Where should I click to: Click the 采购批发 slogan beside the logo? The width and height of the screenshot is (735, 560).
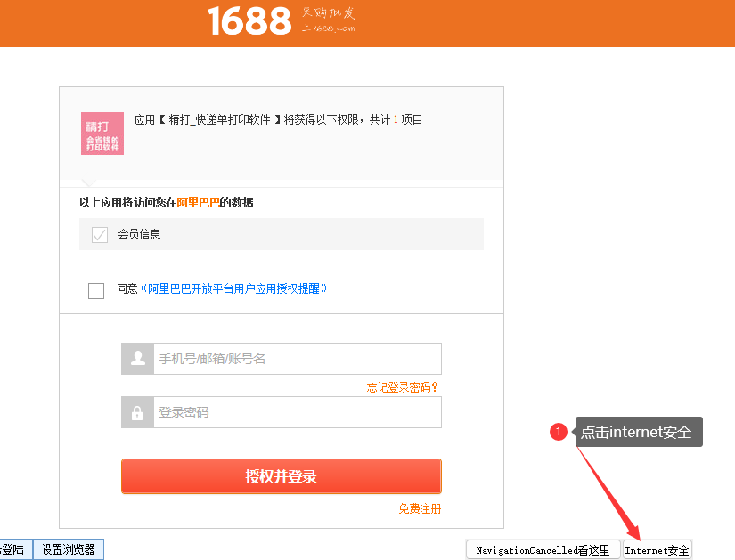pos(329,20)
